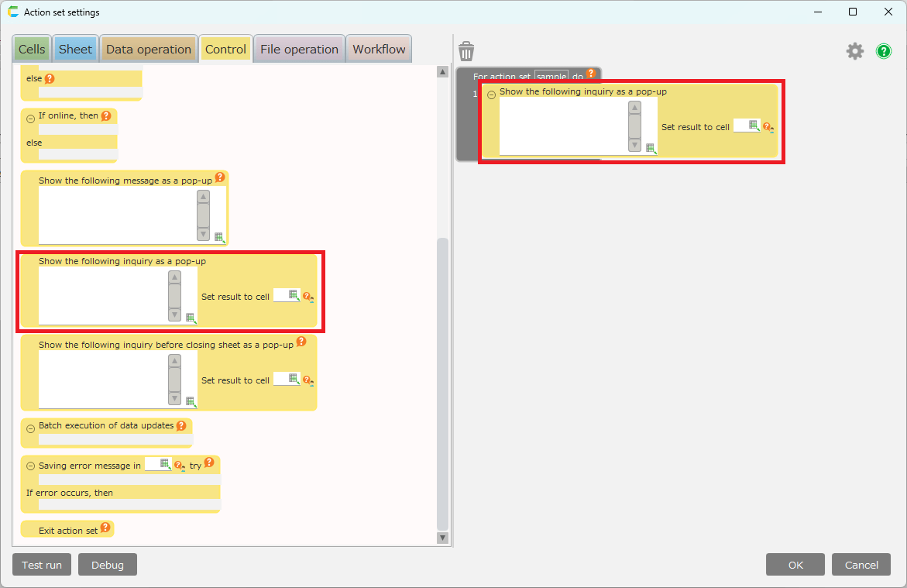Click help icon beside 'Exit action set'

pos(105,528)
